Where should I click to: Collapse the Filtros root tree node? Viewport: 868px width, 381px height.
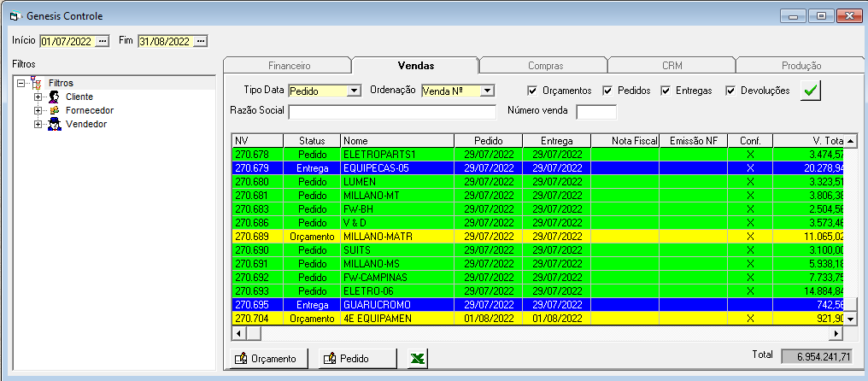tap(21, 83)
